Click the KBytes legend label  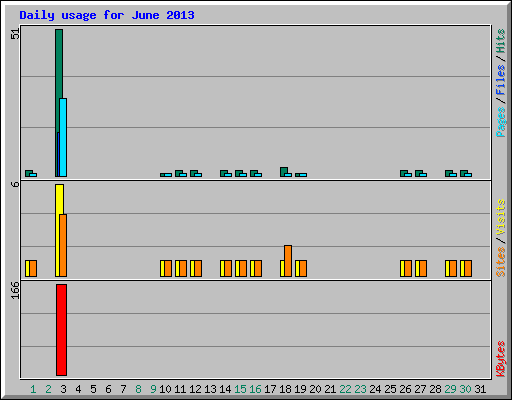(501, 359)
